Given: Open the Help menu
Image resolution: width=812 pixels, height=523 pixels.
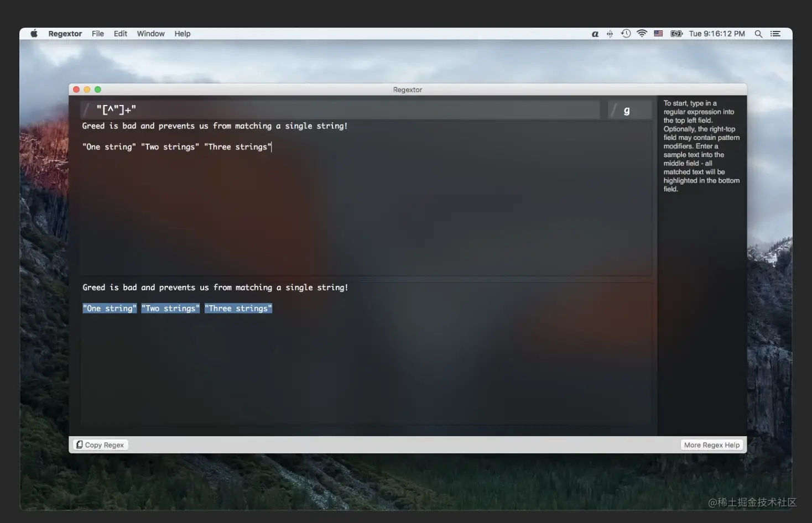Looking at the screenshot, I should 183,34.
